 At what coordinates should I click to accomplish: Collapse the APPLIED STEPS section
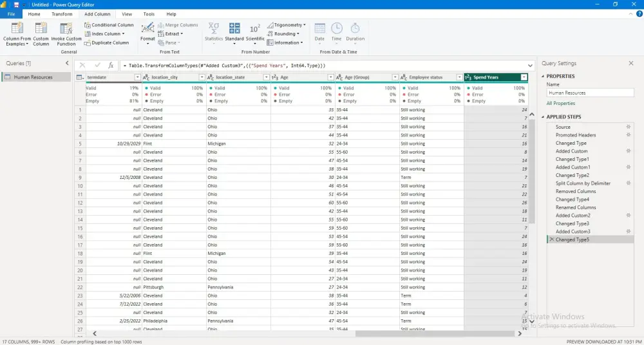coord(543,117)
